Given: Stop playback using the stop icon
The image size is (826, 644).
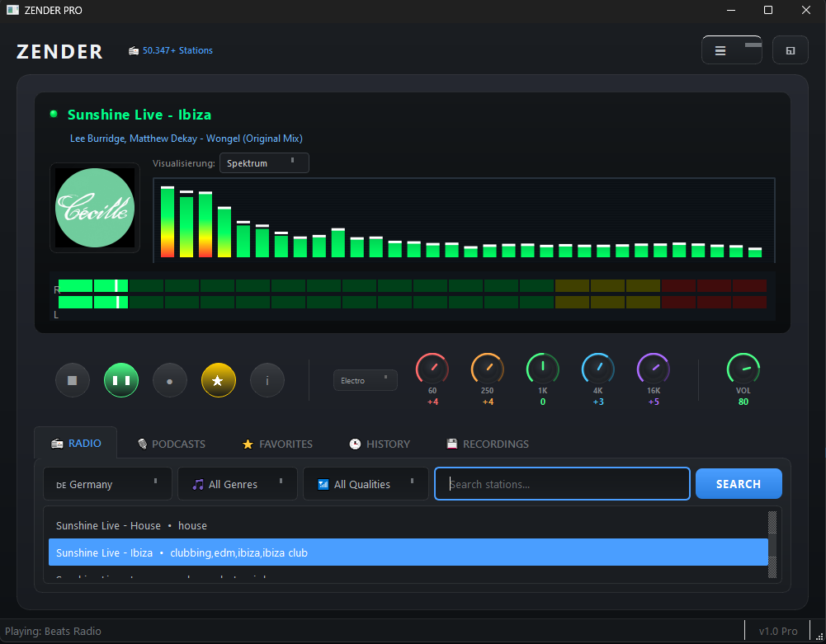Looking at the screenshot, I should click(x=72, y=380).
